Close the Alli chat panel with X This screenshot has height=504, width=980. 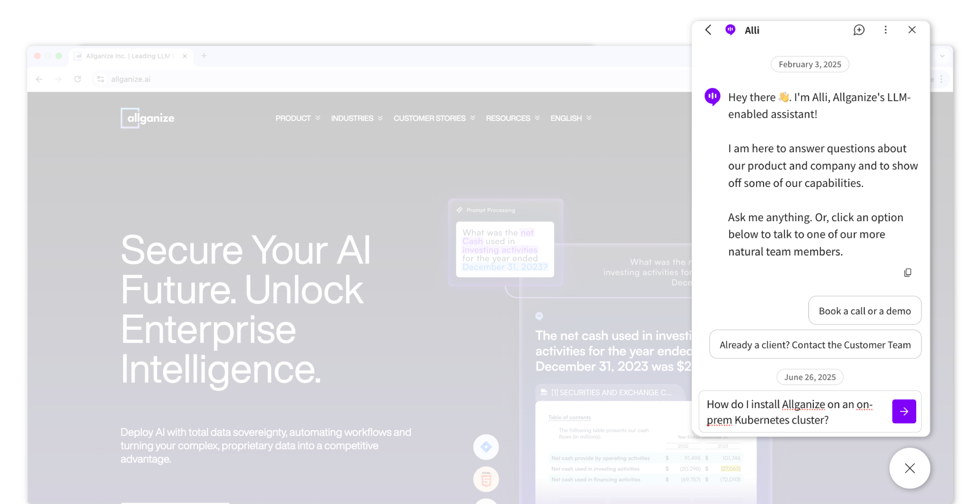[x=912, y=30]
